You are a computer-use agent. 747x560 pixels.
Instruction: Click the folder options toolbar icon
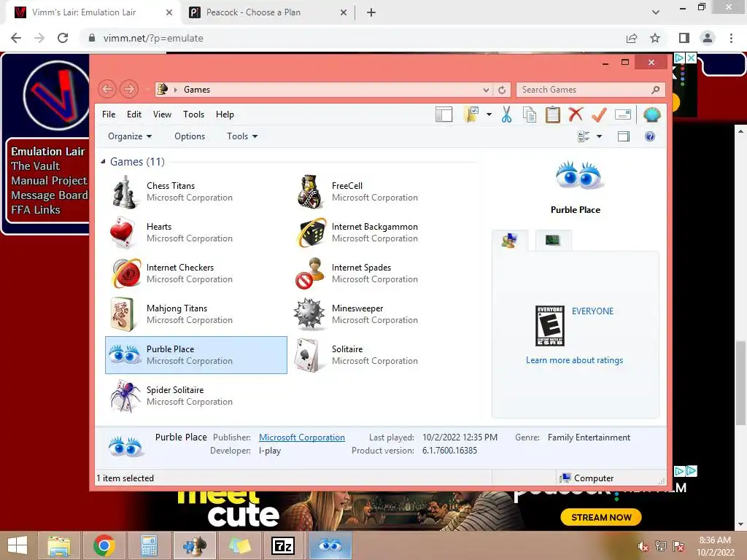471,114
